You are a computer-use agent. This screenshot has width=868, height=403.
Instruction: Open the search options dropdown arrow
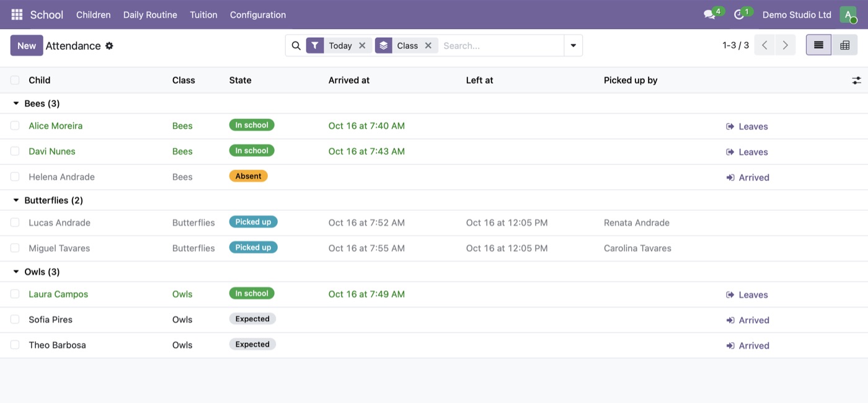573,45
